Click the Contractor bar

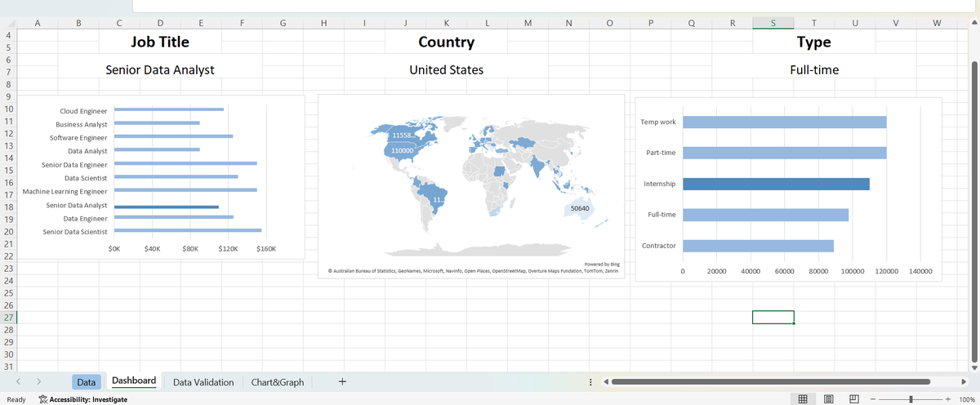(758, 246)
